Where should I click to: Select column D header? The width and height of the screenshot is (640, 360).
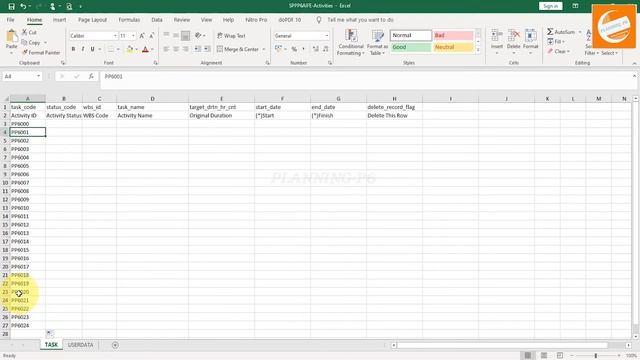click(x=152, y=99)
